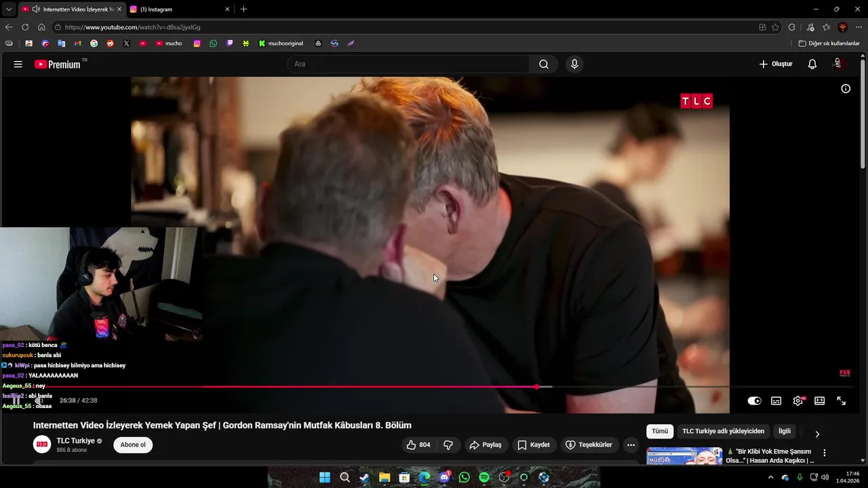The height and width of the screenshot is (488, 868).
Task: Expand more filter chips with arrow
Action: (817, 434)
